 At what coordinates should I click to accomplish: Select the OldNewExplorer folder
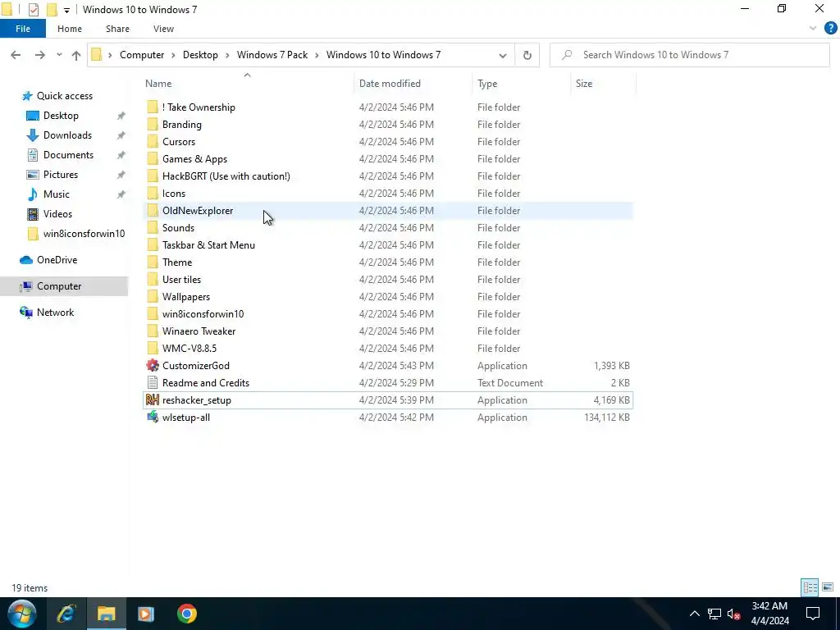388,211
